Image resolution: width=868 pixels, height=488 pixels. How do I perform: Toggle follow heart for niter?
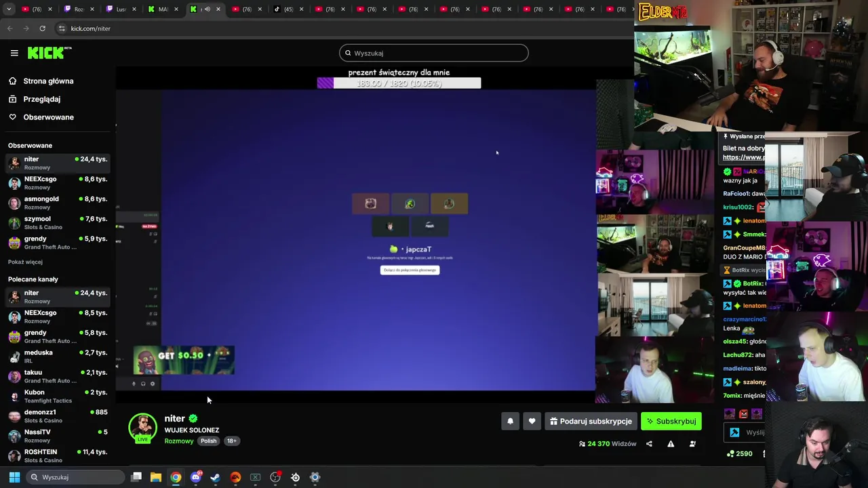(532, 421)
